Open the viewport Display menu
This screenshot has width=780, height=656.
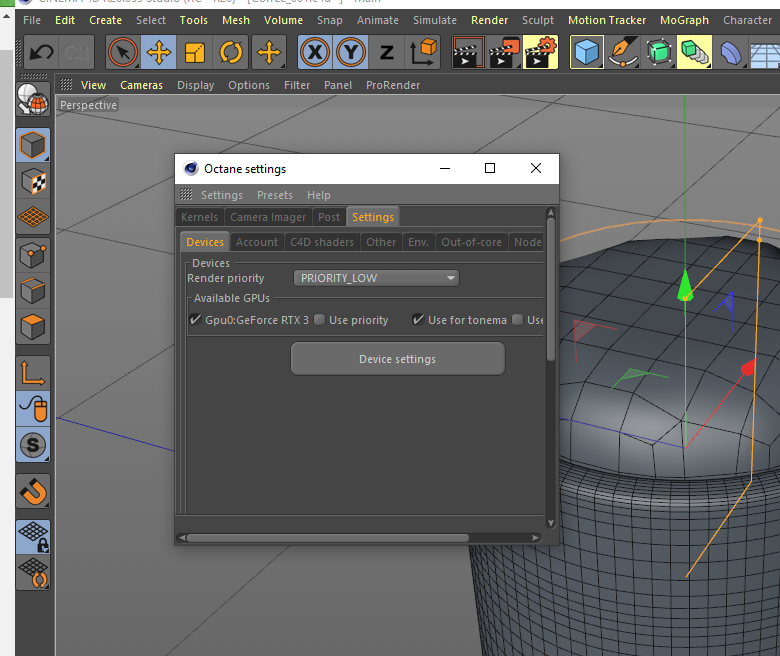point(195,85)
